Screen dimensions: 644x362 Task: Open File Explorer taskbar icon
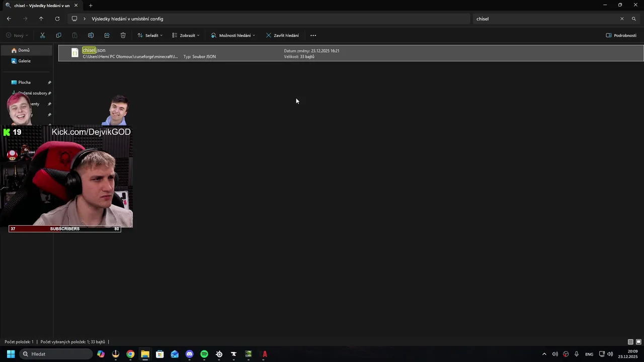[145, 354]
